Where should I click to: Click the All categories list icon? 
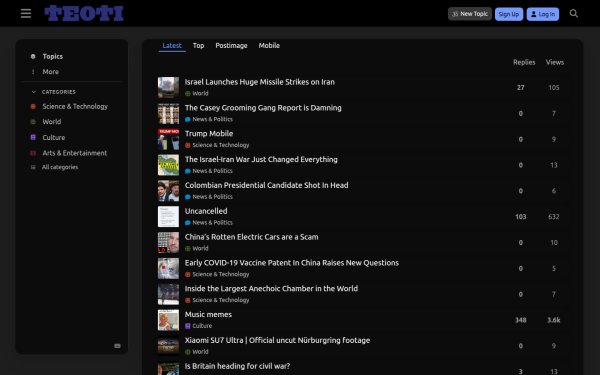point(33,167)
